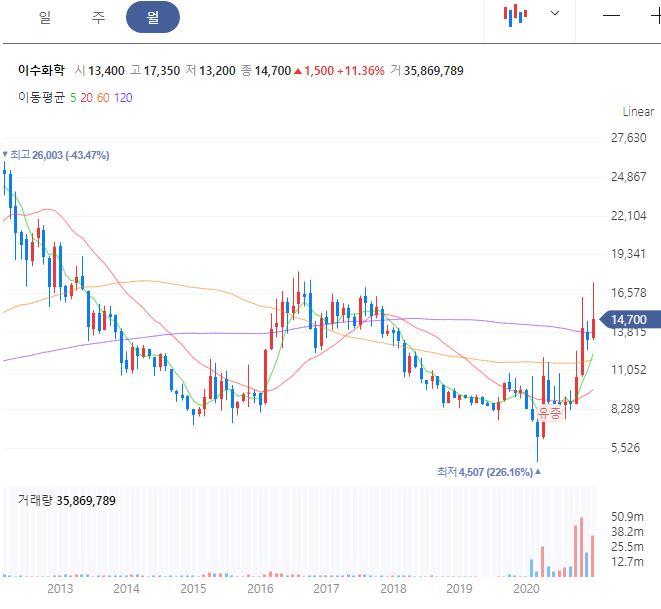The width and height of the screenshot is (661, 609).
Task: Click the 14,700 current price tag
Action: 629,319
